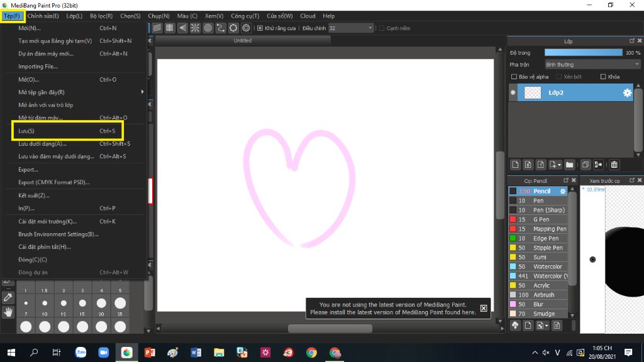Choose Export... menu entry
The width and height of the screenshot is (644, 362).
75,170
